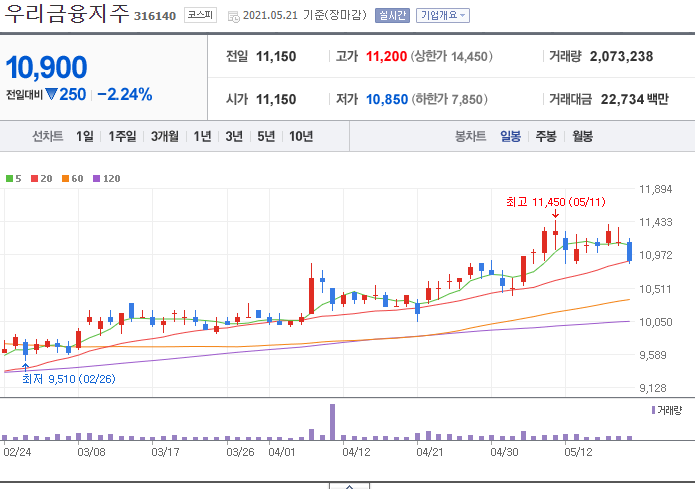Screen dimensions: 695x489
Task: Click the 최고 11,450 (05/11) high marker
Action: [x=555, y=202]
